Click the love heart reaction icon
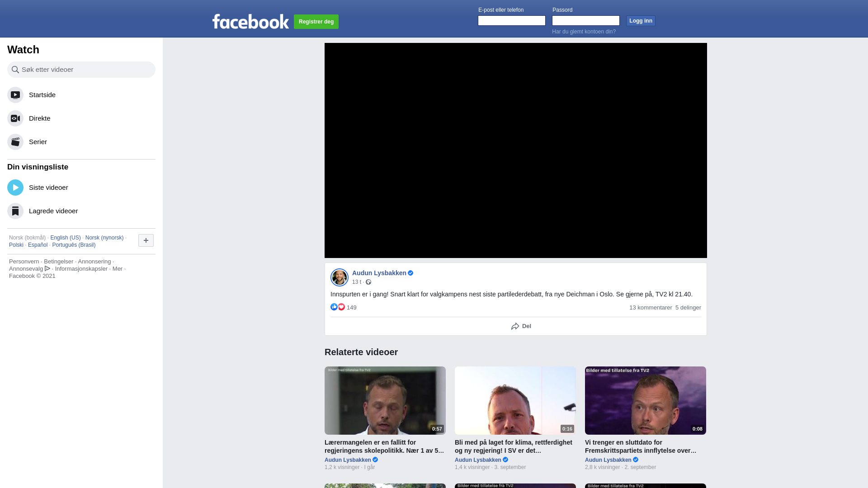Viewport: 868px width, 488px height. click(341, 307)
